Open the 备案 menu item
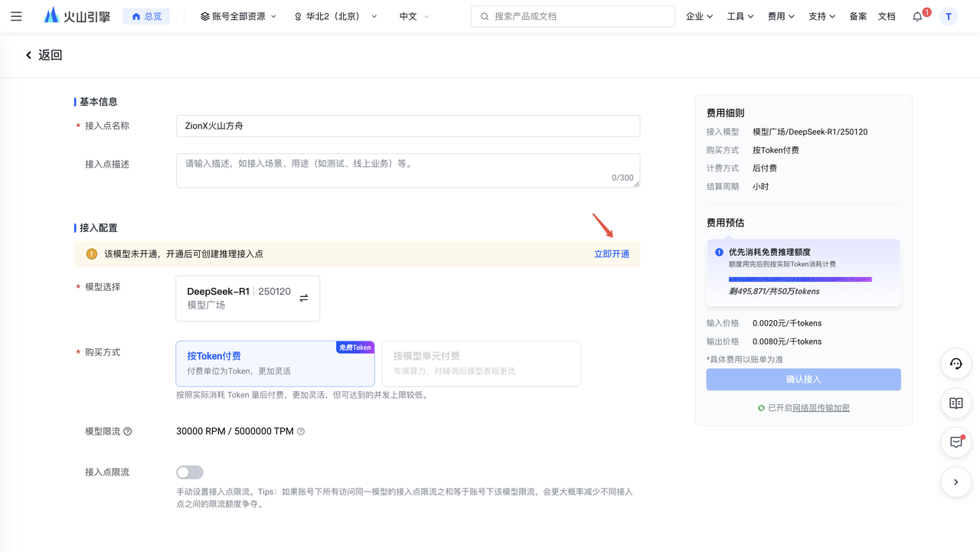980x552 pixels. pyautogui.click(x=858, y=16)
